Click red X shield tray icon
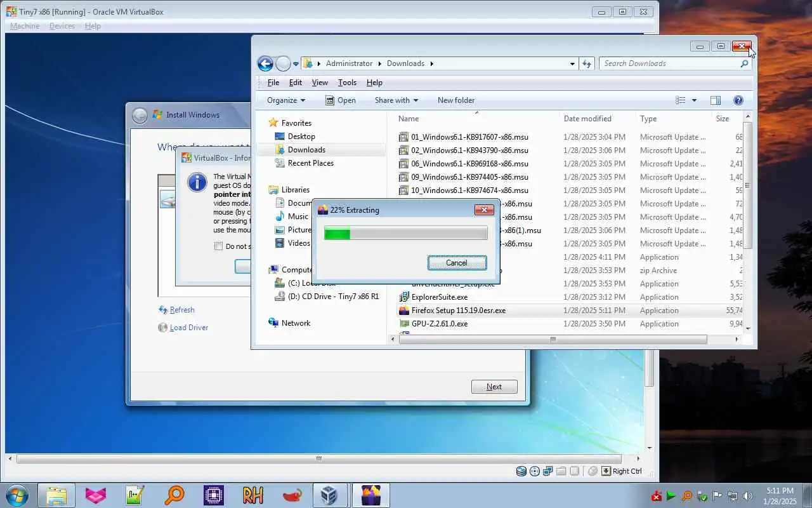The width and height of the screenshot is (812, 508). [657, 496]
